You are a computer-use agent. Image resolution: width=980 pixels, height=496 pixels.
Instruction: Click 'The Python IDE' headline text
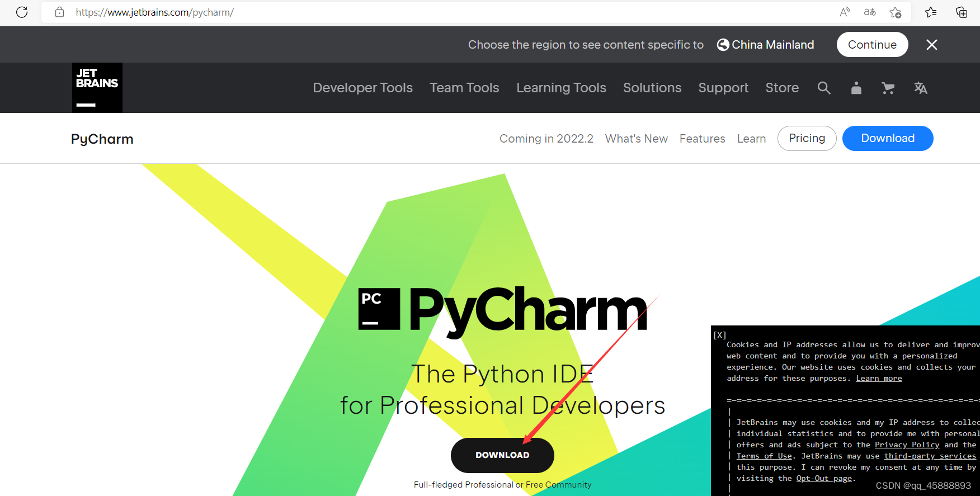(502, 374)
